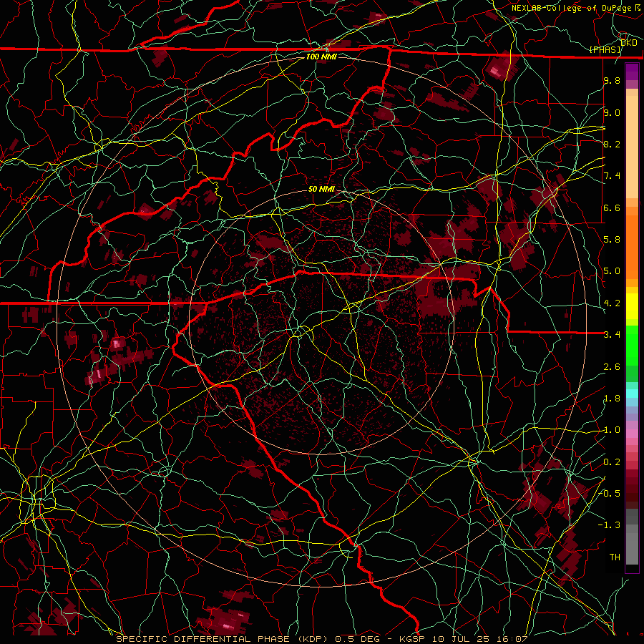Click the Specific Differential Phase (KDP) title caption
The width and height of the screenshot is (644, 644).
pos(321,639)
